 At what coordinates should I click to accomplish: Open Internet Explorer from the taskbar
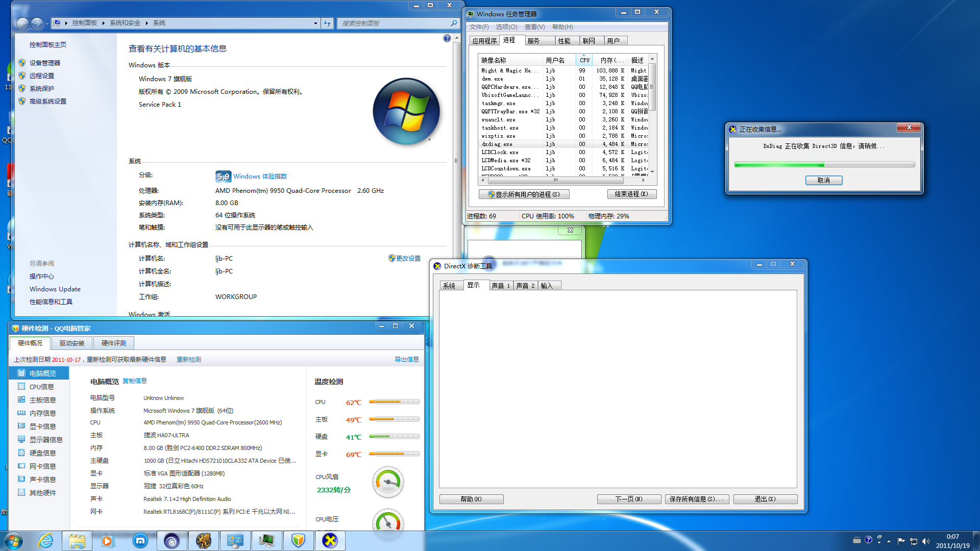[46, 541]
